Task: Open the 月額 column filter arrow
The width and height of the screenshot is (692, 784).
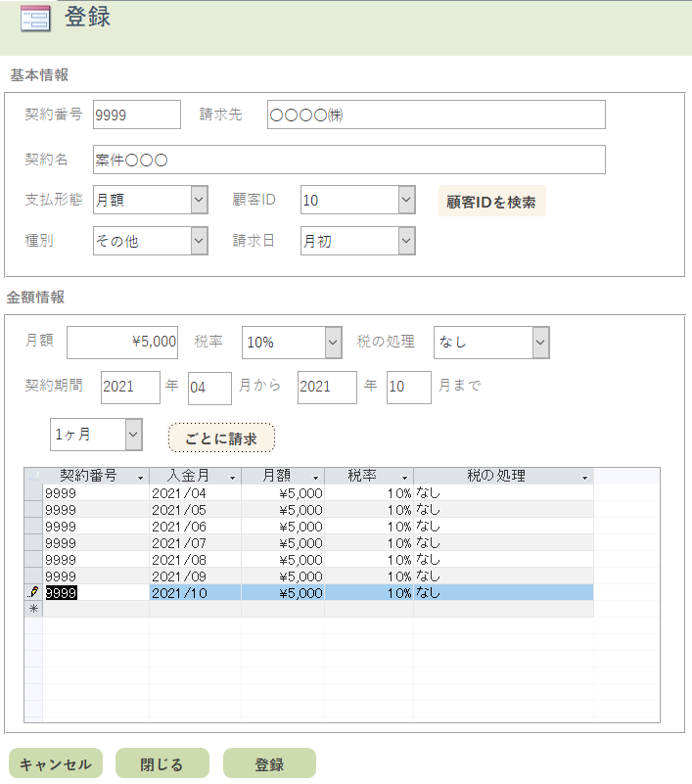Action: coord(316,477)
